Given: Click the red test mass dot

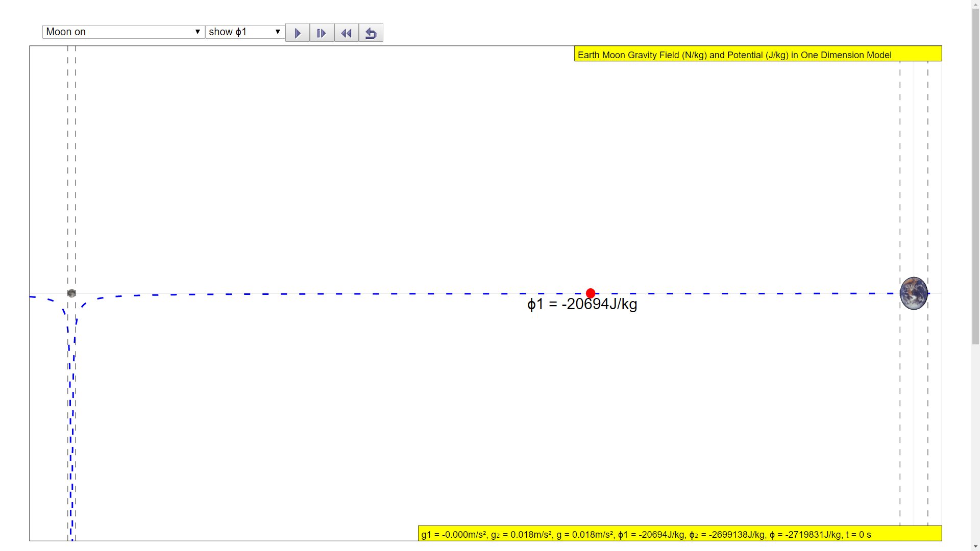Looking at the screenshot, I should (x=591, y=293).
